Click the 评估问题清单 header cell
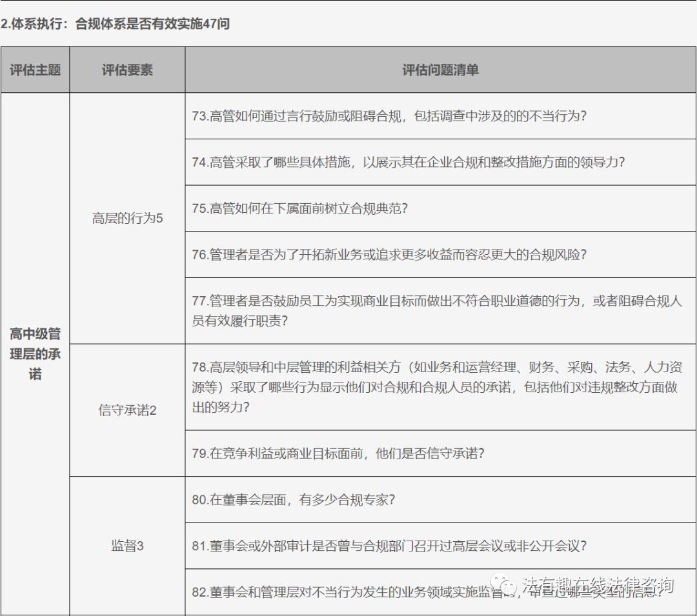This screenshot has width=697, height=616. (441, 72)
